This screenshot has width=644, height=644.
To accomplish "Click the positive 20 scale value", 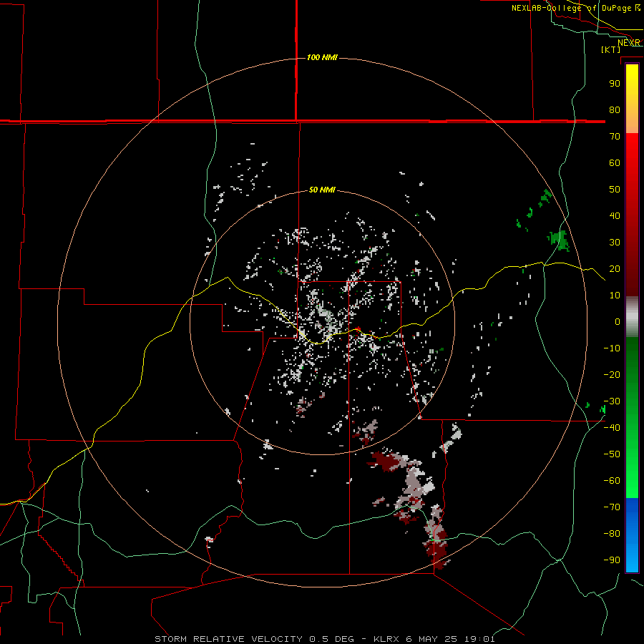I will point(615,268).
